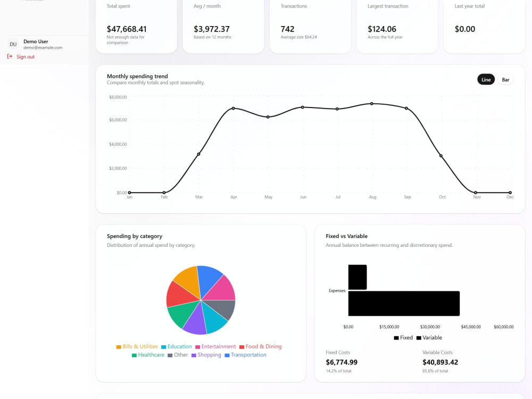Click the Based on 12 months text
The image size is (532, 399).
212,37
